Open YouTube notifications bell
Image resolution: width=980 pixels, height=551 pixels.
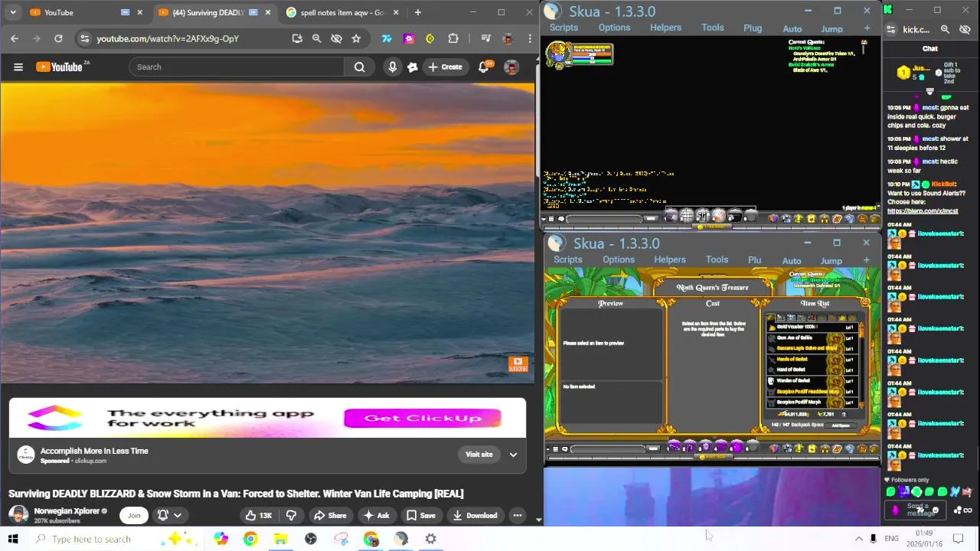[484, 67]
